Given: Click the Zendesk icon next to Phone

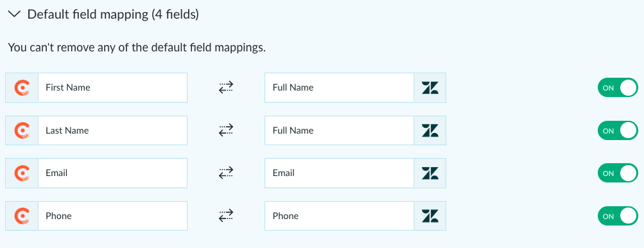Looking at the screenshot, I should pyautogui.click(x=430, y=216).
